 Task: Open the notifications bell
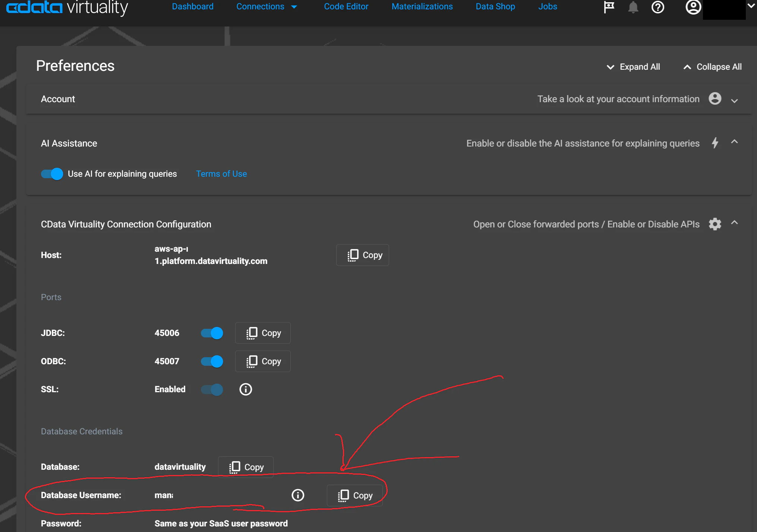coord(633,7)
